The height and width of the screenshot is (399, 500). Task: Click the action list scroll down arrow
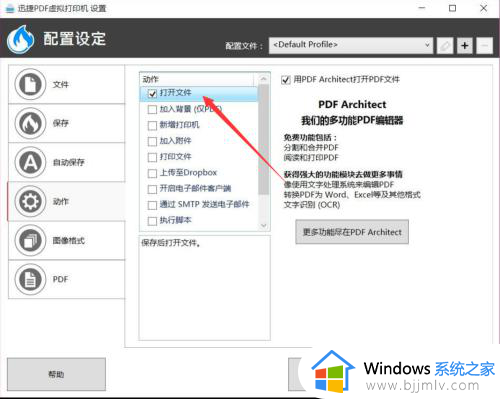point(264,226)
